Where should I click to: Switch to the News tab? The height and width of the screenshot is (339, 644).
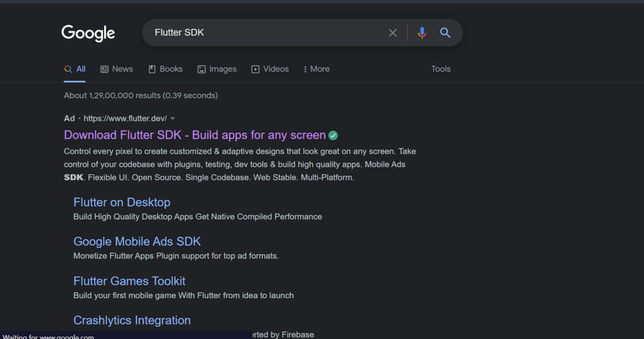click(x=122, y=69)
